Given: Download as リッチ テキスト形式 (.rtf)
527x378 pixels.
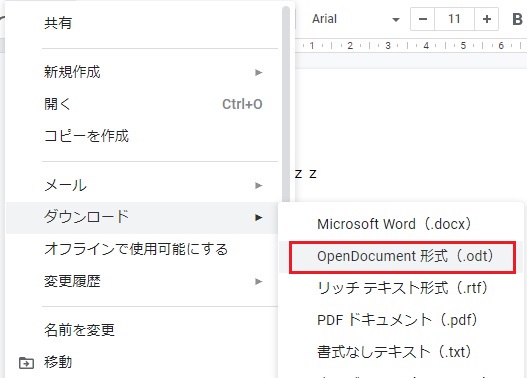Looking at the screenshot, I should [401, 288].
